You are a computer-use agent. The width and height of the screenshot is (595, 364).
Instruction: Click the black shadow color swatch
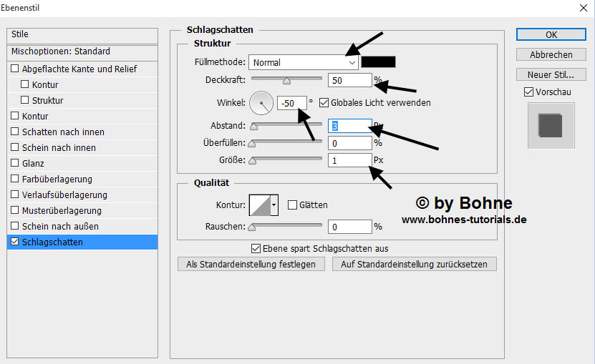(x=379, y=63)
